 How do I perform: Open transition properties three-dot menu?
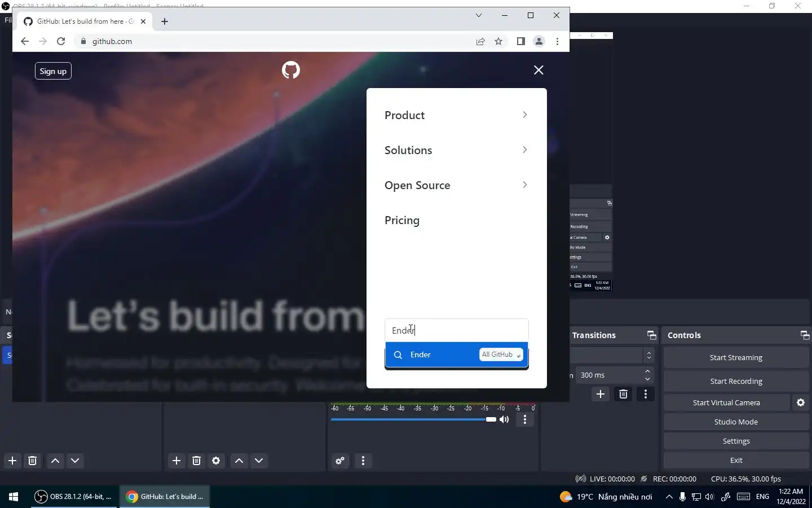(646, 394)
